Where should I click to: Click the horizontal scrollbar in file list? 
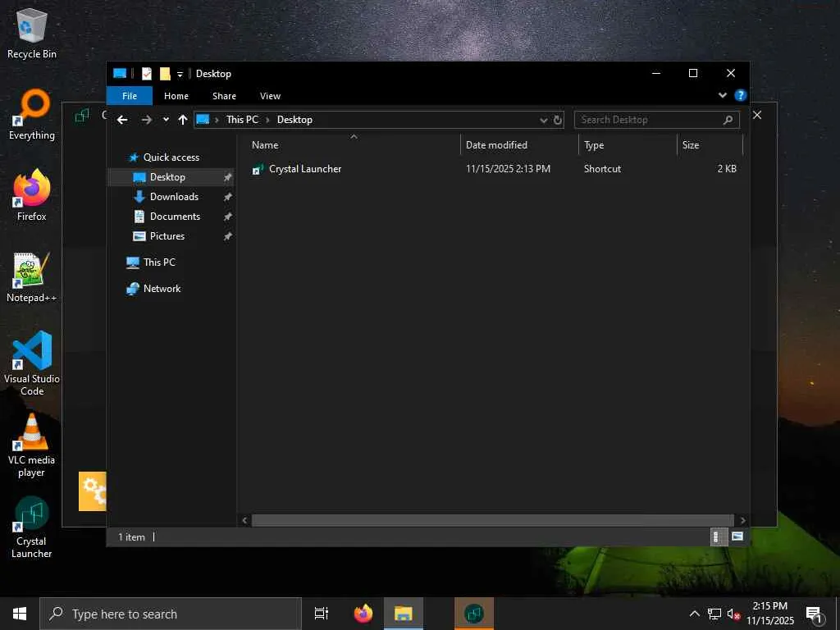[x=492, y=520]
